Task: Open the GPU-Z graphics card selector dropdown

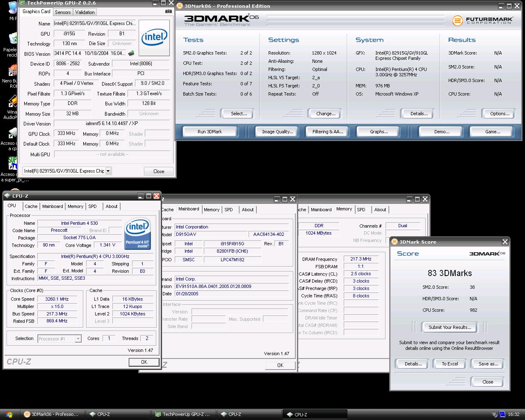Action: (x=108, y=171)
